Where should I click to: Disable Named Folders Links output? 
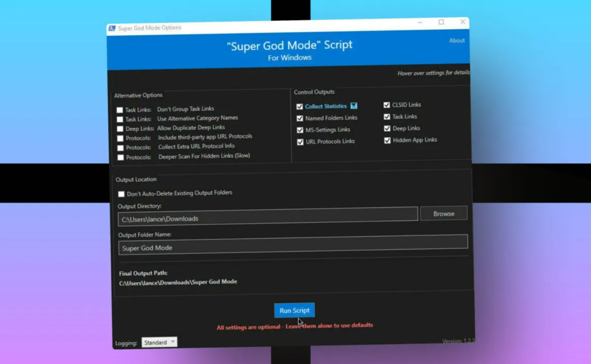[300, 118]
